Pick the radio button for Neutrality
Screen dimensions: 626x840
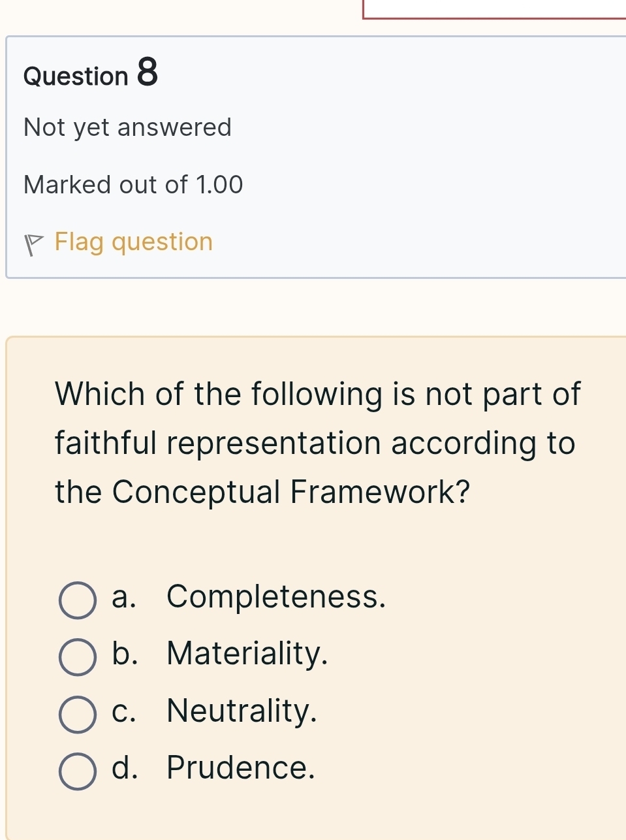(78, 714)
